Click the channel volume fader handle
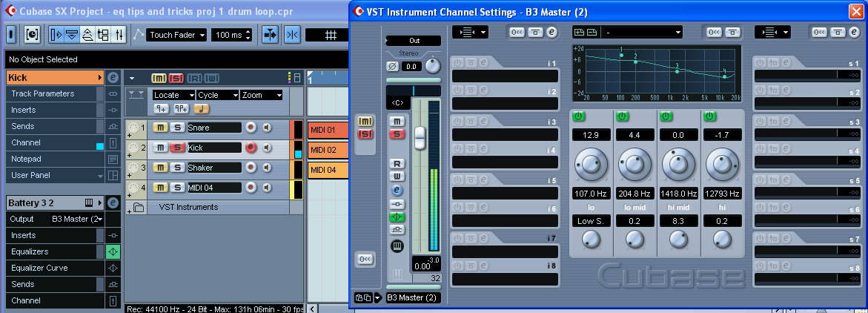 click(420, 137)
